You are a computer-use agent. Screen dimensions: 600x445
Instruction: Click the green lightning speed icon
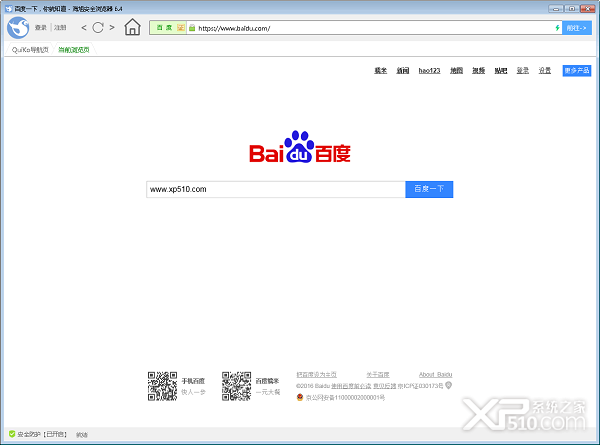(x=557, y=28)
